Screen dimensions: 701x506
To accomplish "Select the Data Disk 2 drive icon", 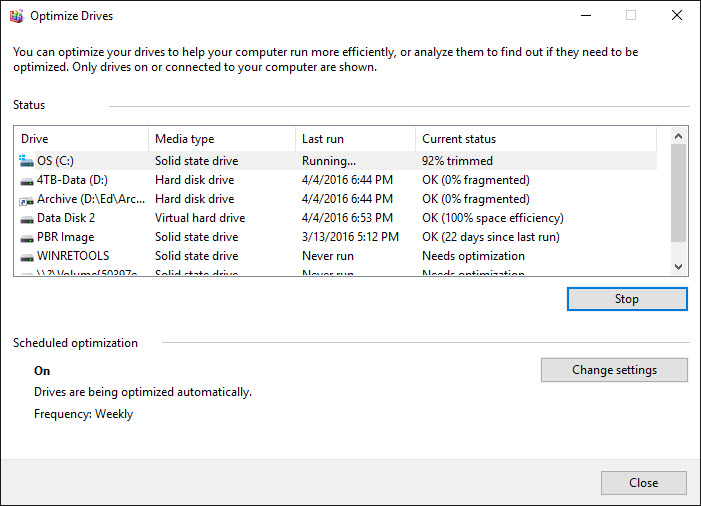I will (x=26, y=218).
